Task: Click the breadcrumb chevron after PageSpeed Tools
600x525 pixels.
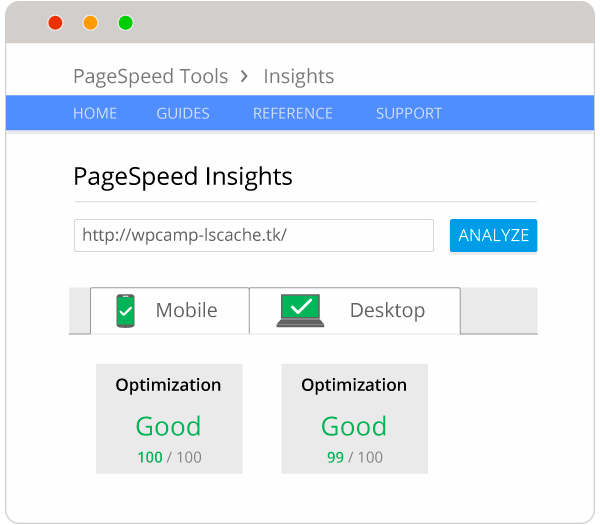Action: click(x=244, y=76)
